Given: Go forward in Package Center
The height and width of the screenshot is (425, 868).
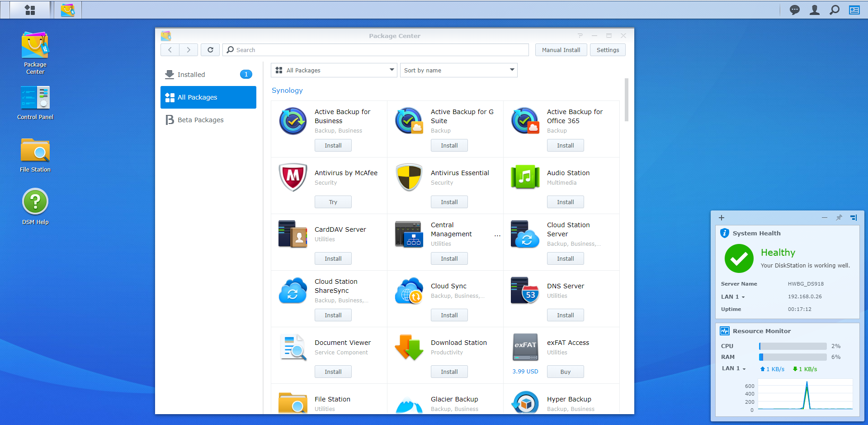Looking at the screenshot, I should point(189,50).
